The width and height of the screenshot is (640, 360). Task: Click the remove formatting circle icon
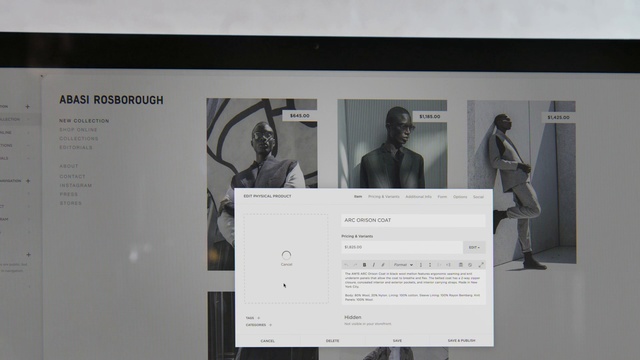point(470,265)
